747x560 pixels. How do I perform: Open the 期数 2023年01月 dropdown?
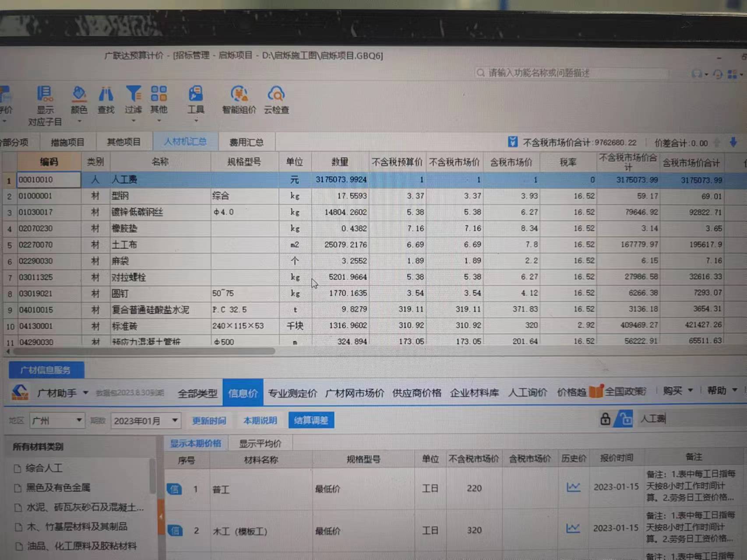[145, 420]
